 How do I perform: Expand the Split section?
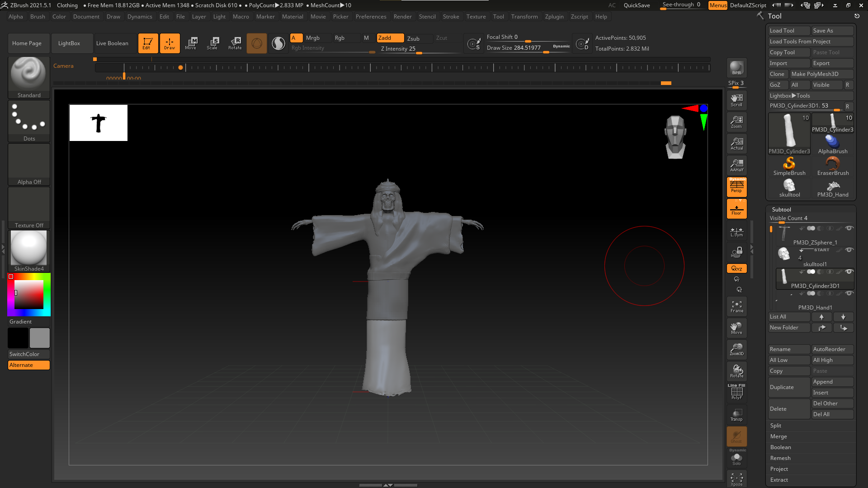776,426
